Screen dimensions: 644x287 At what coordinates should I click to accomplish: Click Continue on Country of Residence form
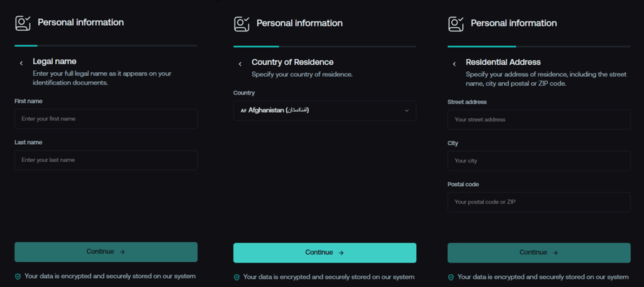coord(325,253)
